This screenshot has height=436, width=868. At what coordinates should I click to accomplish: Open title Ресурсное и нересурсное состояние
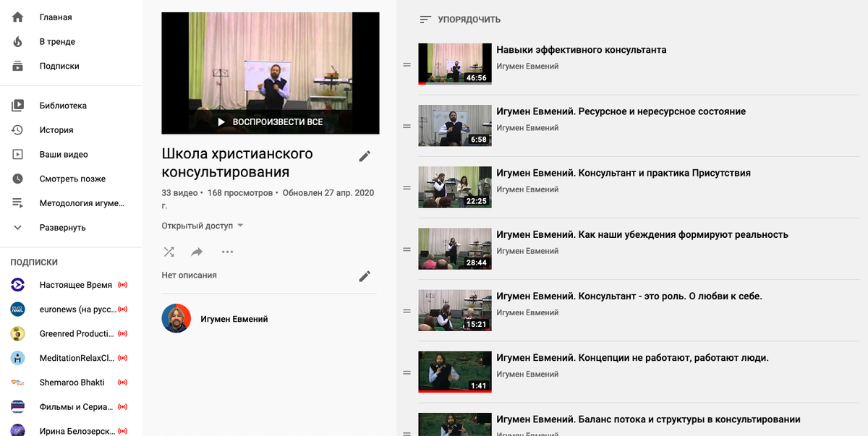pos(621,111)
